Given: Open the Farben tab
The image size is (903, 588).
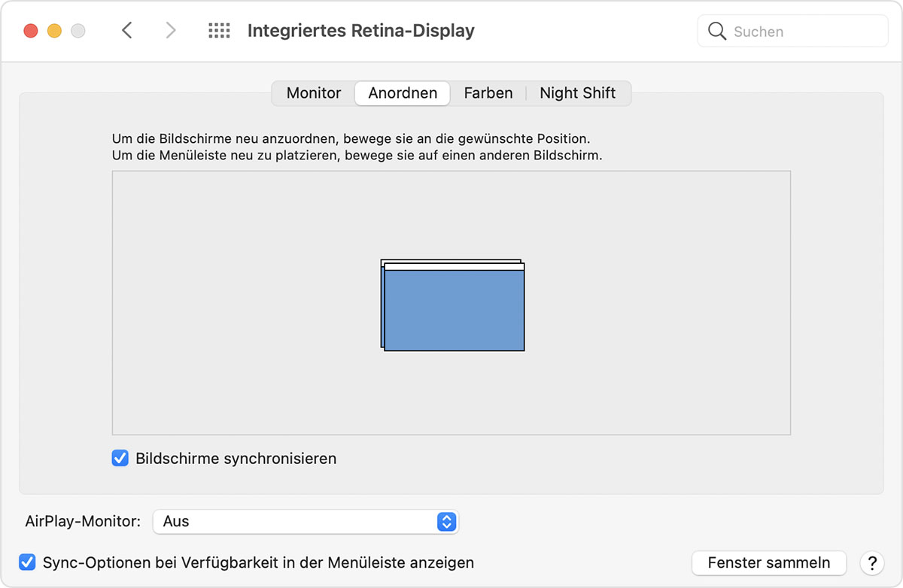Looking at the screenshot, I should tap(488, 92).
